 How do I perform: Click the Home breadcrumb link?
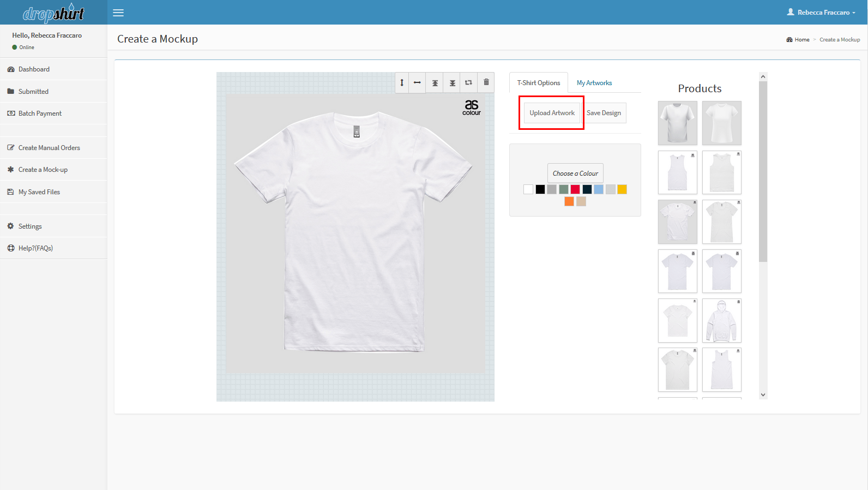click(798, 40)
